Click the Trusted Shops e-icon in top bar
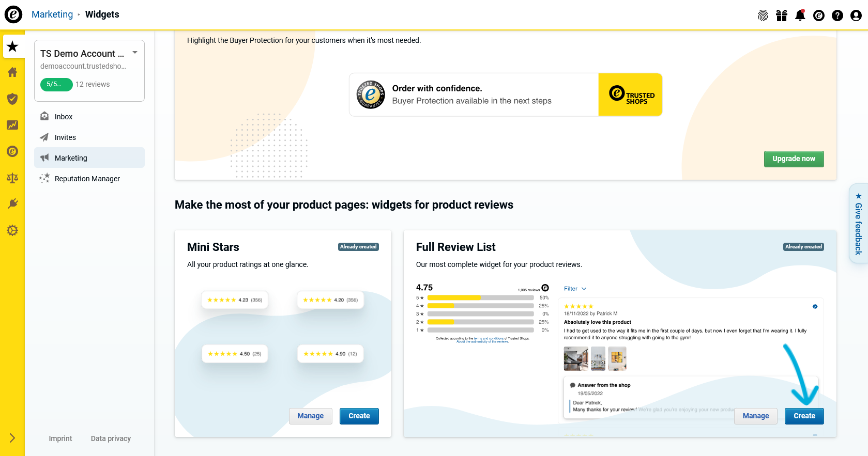The image size is (868, 456). click(819, 15)
